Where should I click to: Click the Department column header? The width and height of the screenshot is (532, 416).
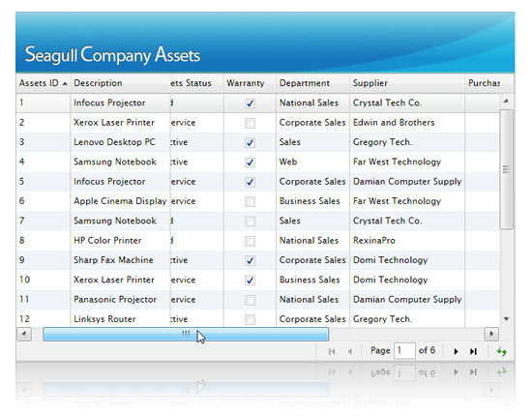312,83
